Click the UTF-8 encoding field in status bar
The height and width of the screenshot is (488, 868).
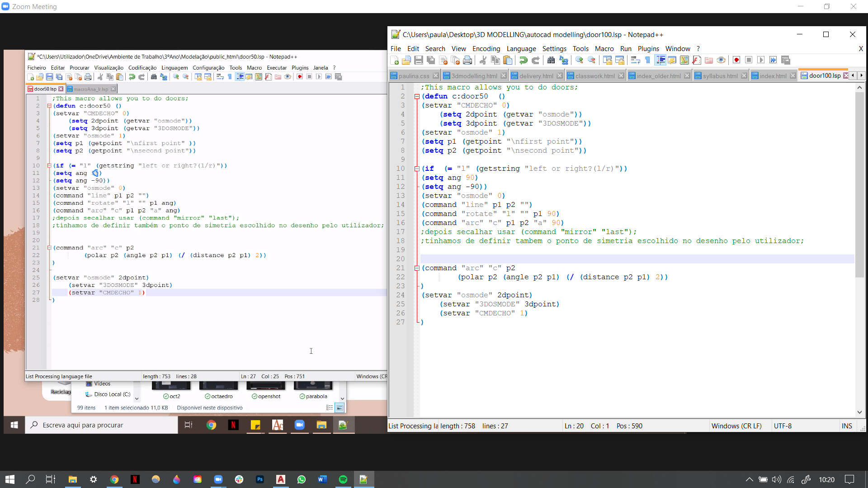click(x=783, y=426)
